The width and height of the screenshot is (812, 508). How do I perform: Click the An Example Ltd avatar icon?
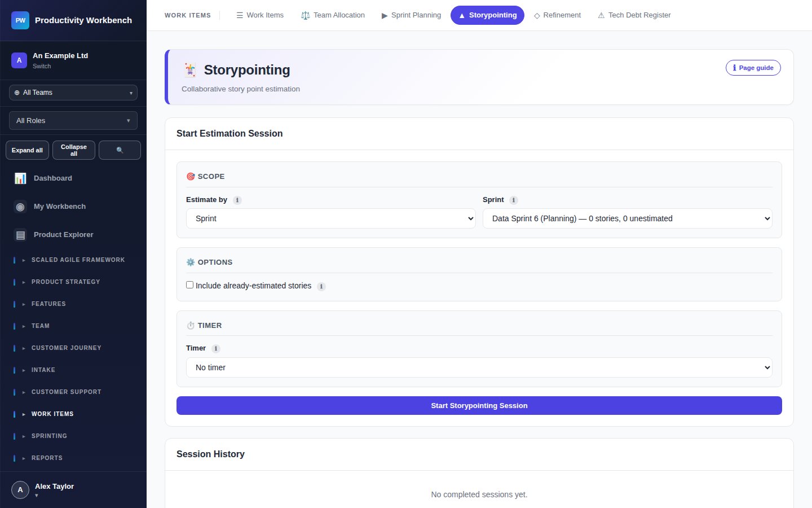click(19, 60)
